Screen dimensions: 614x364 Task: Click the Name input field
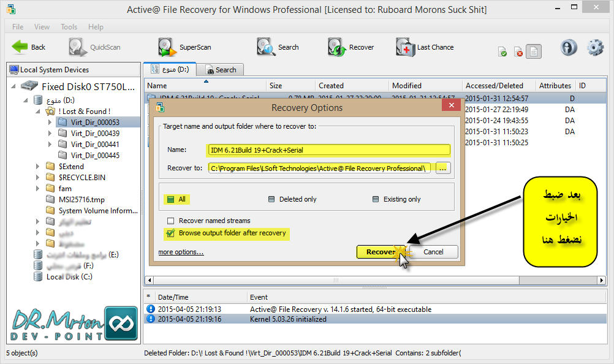coord(329,150)
